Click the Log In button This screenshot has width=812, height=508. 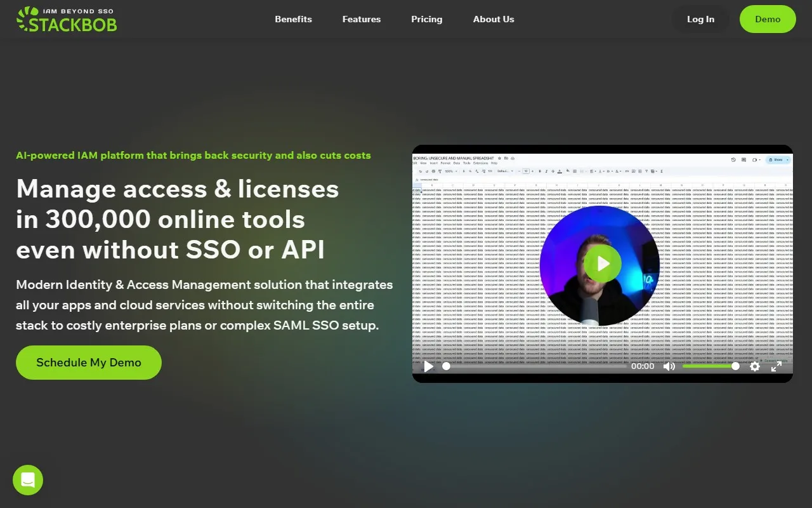(700, 19)
